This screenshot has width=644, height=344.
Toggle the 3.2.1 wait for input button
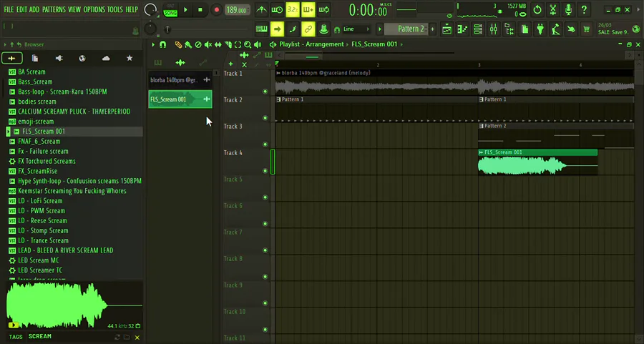pos(293,9)
